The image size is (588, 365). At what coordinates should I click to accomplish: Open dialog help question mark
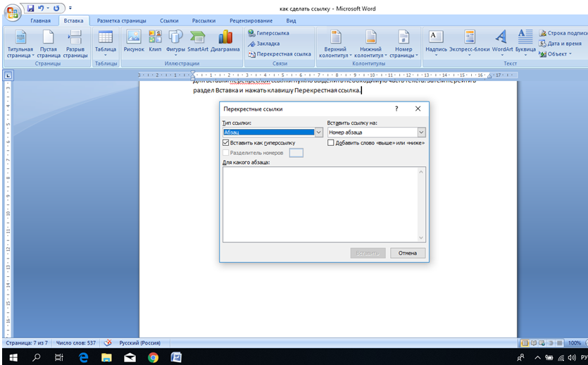click(x=396, y=109)
